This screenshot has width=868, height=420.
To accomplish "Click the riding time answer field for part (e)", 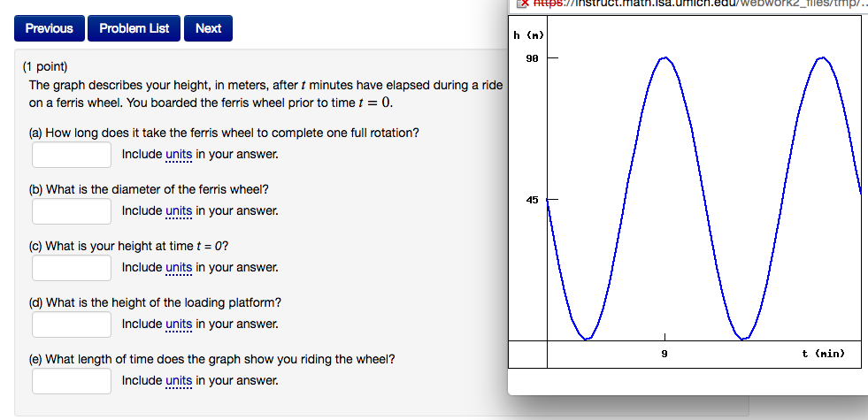I will (x=72, y=381).
